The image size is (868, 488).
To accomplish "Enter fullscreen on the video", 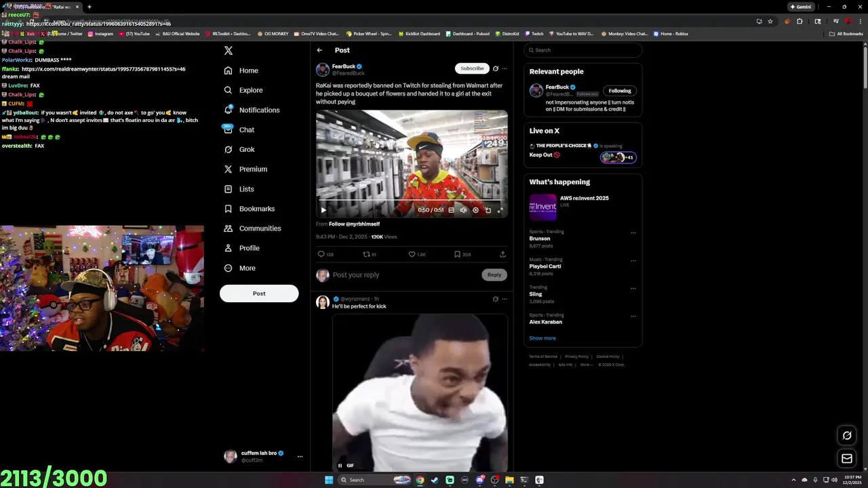I will [500, 210].
